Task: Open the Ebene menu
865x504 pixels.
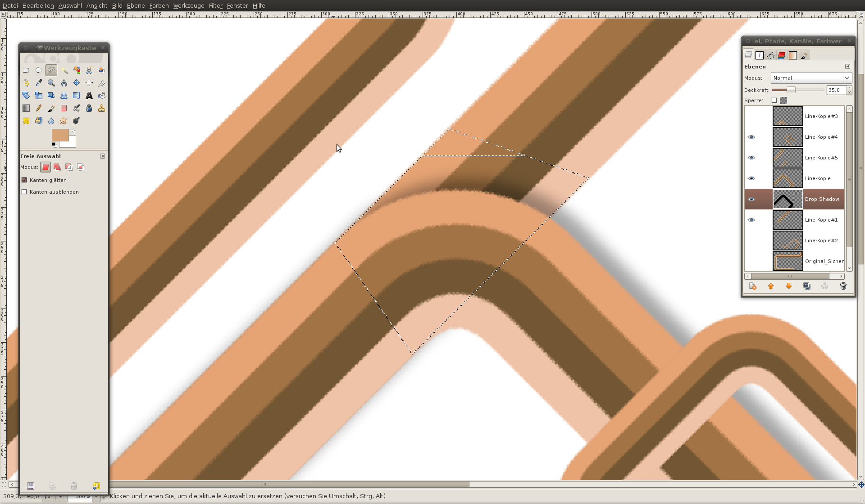Action: 136,5
